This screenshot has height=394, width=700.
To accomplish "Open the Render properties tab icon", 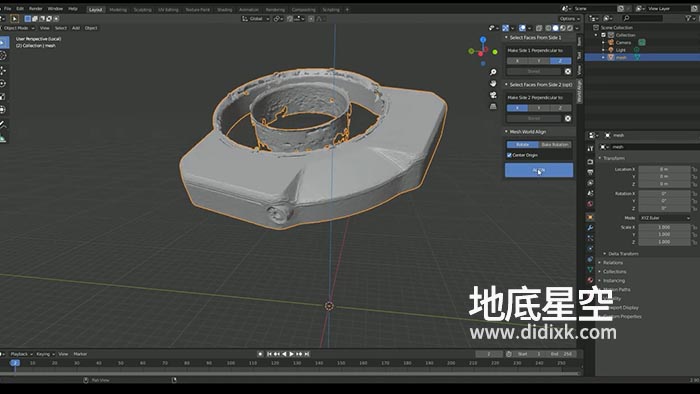I will 590,162.
